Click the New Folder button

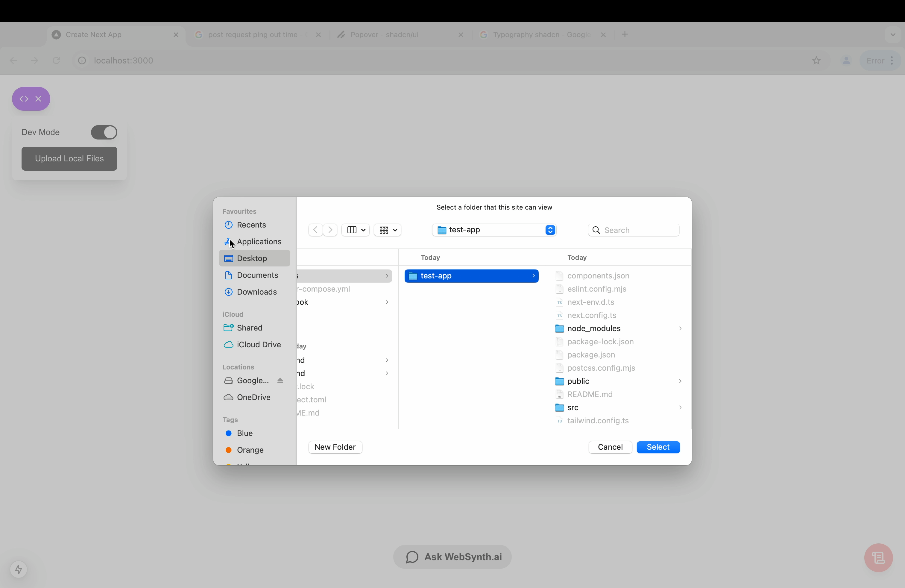coord(335,447)
